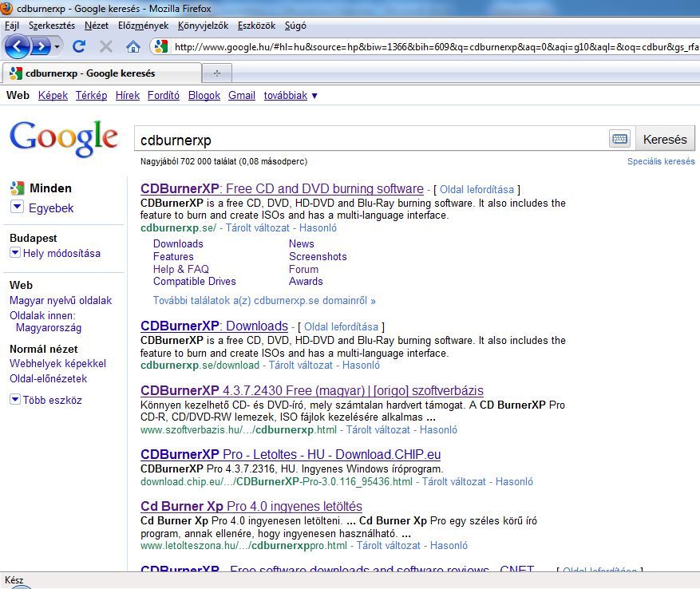Click first result's Oldal lefordítása link
The width and height of the screenshot is (700, 589).
[477, 189]
